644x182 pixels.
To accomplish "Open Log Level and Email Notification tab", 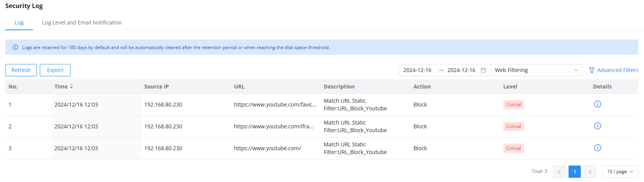I will point(82,23).
